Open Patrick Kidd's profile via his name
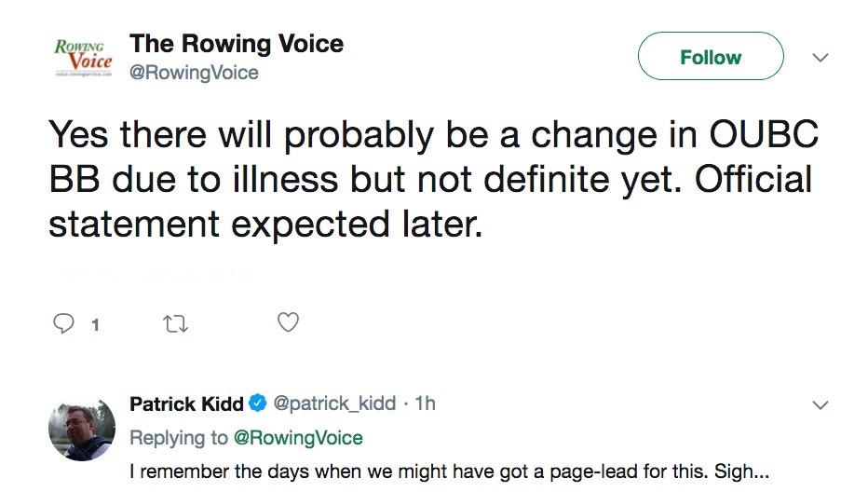 186,403
